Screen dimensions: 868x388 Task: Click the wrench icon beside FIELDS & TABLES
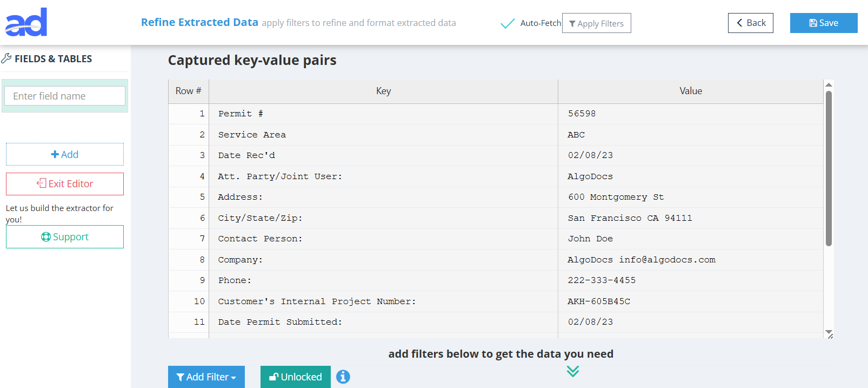point(6,58)
